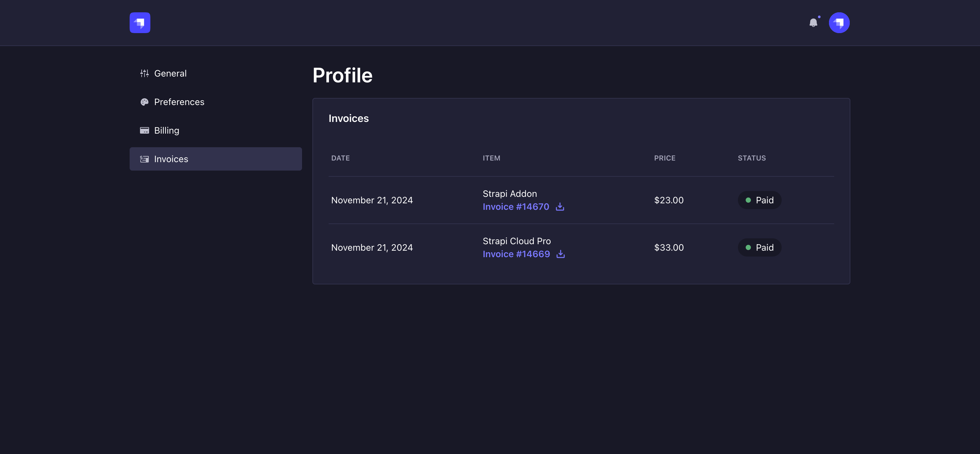Viewport: 980px width, 454px height.
Task: Download Invoice #14670 via the download icon
Action: click(x=560, y=207)
